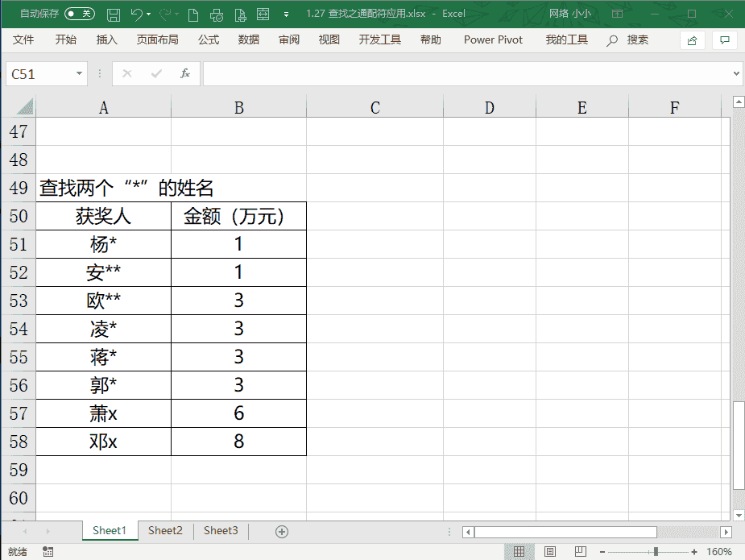Open the 开发工具 ribbon tab
This screenshot has width=745, height=560.
click(379, 40)
